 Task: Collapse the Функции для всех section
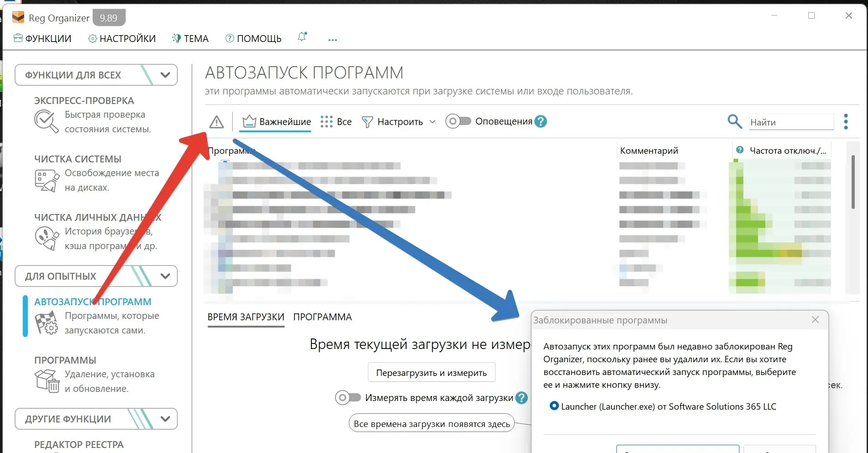pos(165,75)
